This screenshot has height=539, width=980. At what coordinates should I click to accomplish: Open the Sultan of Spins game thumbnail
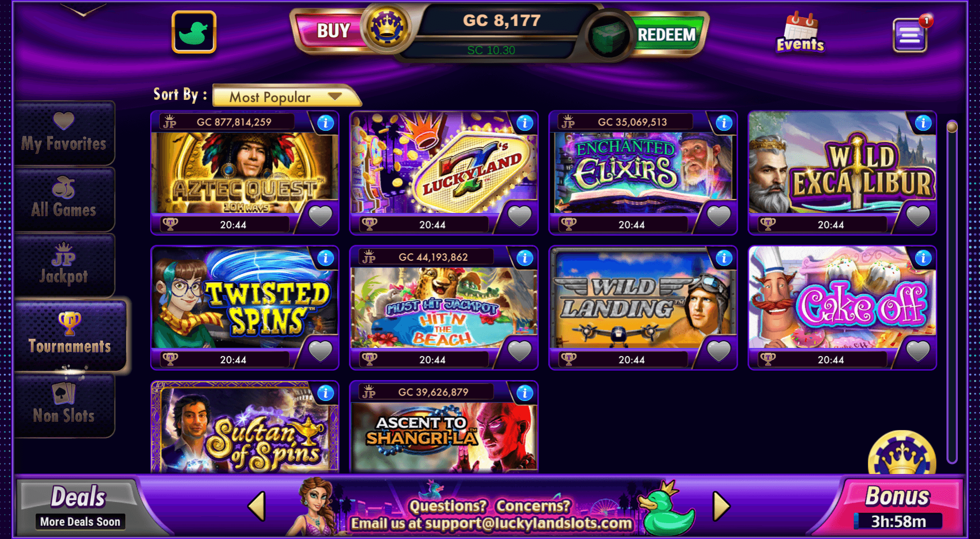[245, 427]
